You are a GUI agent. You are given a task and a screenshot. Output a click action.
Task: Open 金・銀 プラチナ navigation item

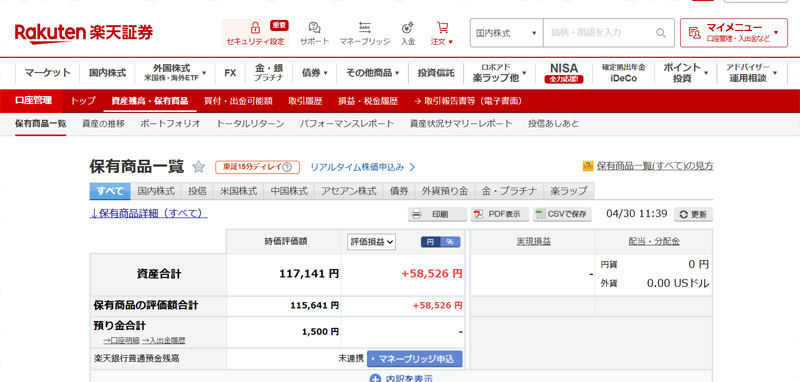pyautogui.click(x=269, y=73)
